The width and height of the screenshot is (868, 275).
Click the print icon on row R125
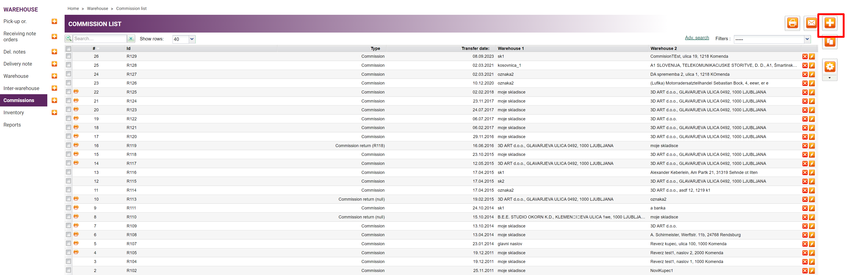point(76,92)
